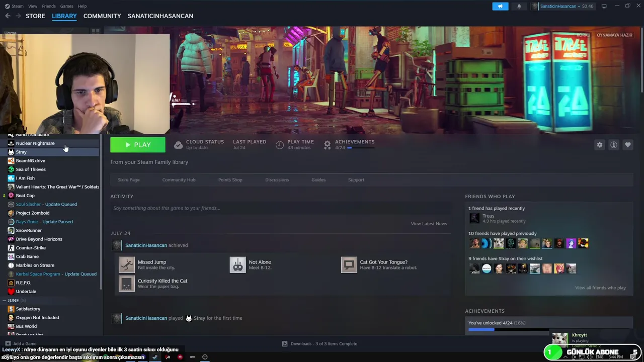644x362 pixels.
Task: Open the Points Shop link
Action: click(x=230, y=180)
